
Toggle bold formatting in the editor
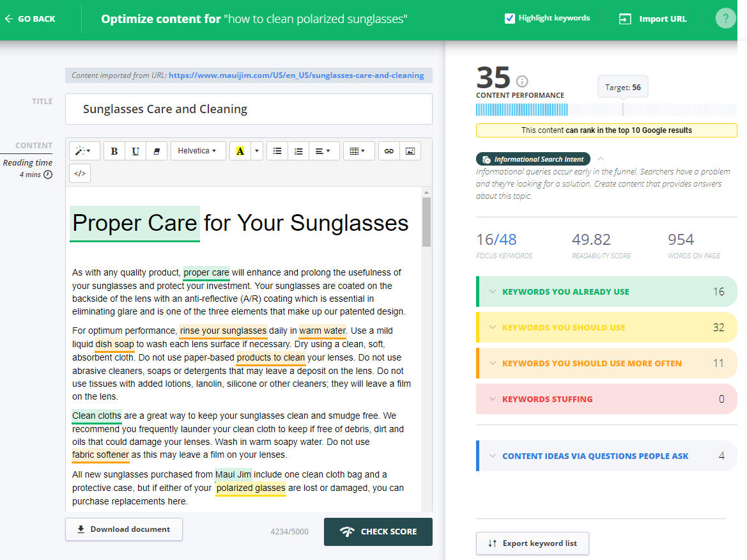pyautogui.click(x=114, y=150)
